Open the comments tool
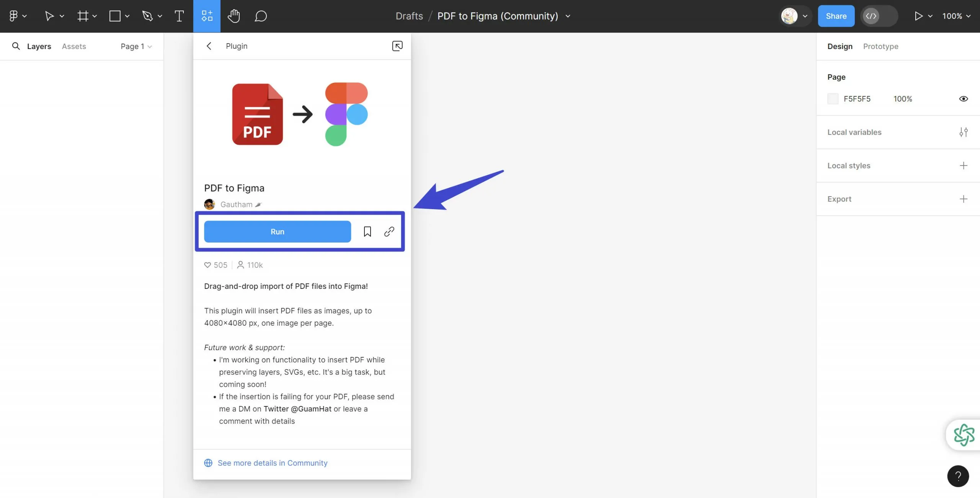Image resolution: width=980 pixels, height=498 pixels. [x=260, y=16]
